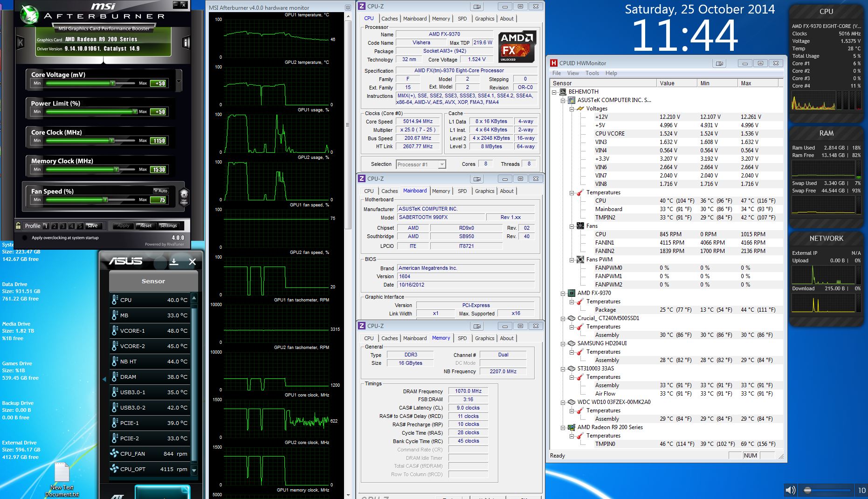Click the Value column header in HWMonitor
The height and width of the screenshot is (499, 868).
tap(677, 83)
